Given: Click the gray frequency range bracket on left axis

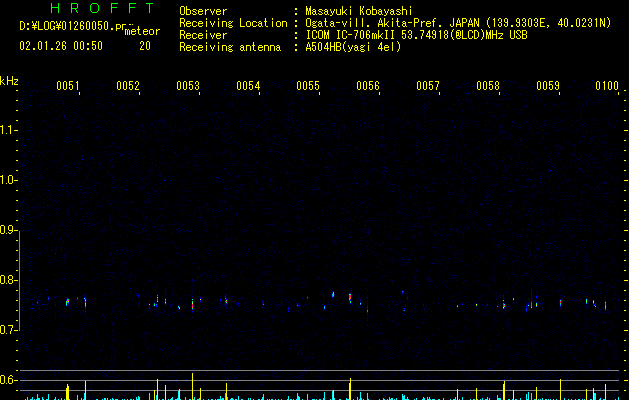Looking at the screenshot, I should pyautogui.click(x=19, y=280).
